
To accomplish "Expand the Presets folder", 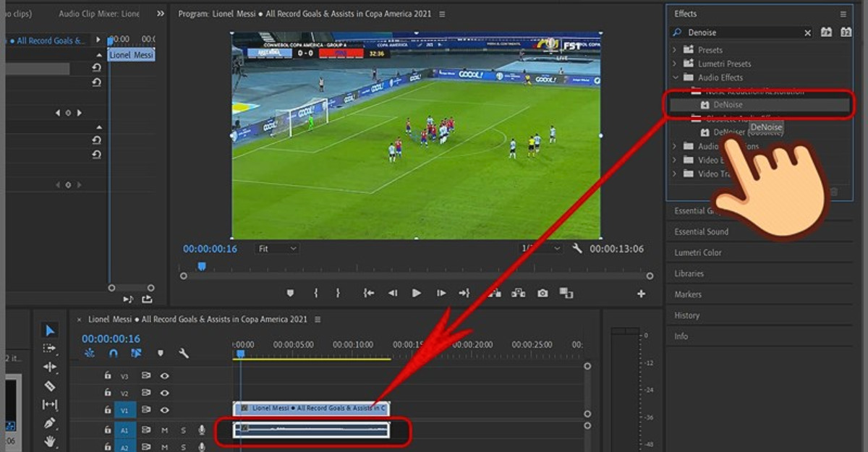I will point(675,50).
